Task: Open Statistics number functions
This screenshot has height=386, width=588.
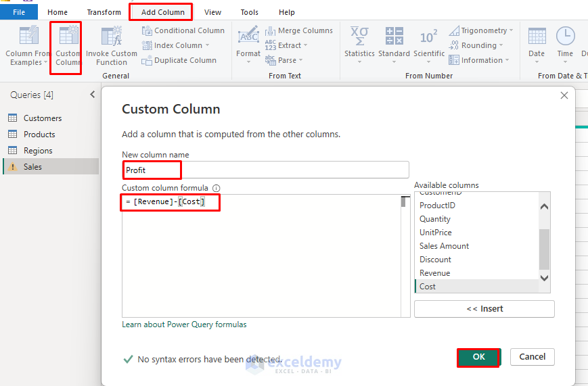Action: pyautogui.click(x=359, y=45)
